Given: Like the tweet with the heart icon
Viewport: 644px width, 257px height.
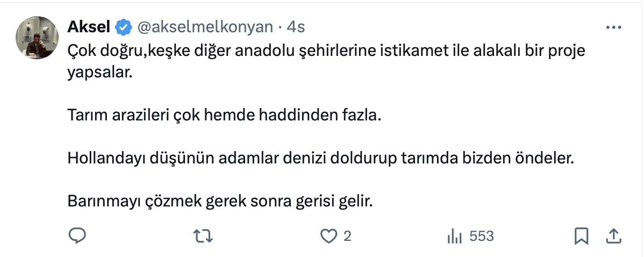Looking at the screenshot, I should point(328,236).
